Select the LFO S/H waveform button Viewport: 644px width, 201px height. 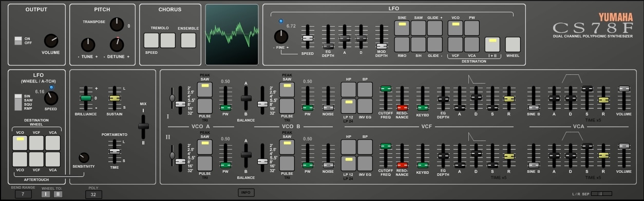419,44
